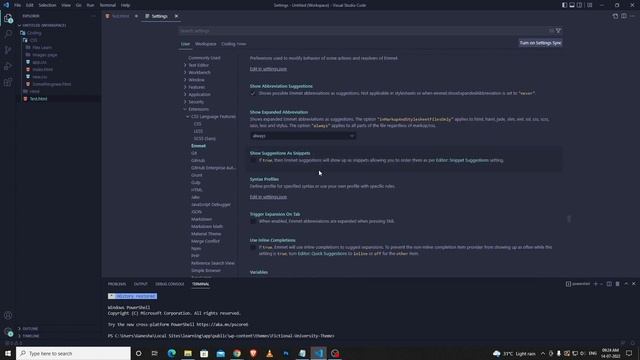Select Test.html in the Explorer tree
The width and height of the screenshot is (640, 360).
tap(38, 99)
